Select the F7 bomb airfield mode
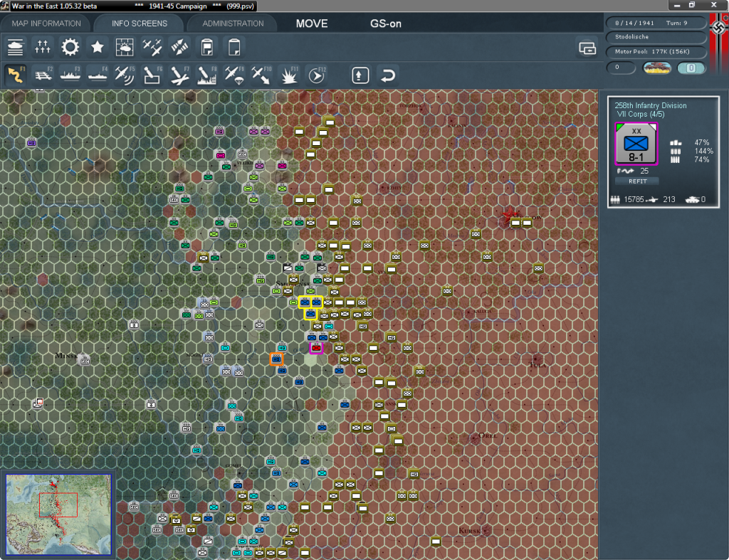The height and width of the screenshot is (560, 729). point(179,75)
